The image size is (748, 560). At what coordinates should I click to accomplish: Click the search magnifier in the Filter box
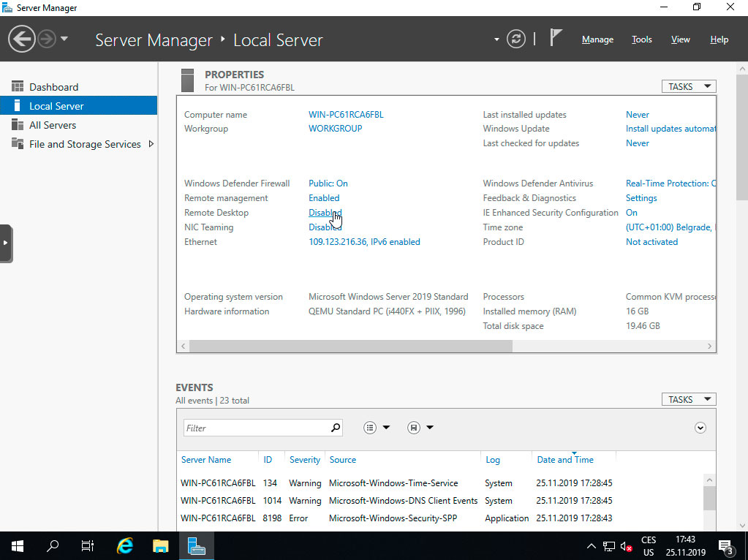334,427
